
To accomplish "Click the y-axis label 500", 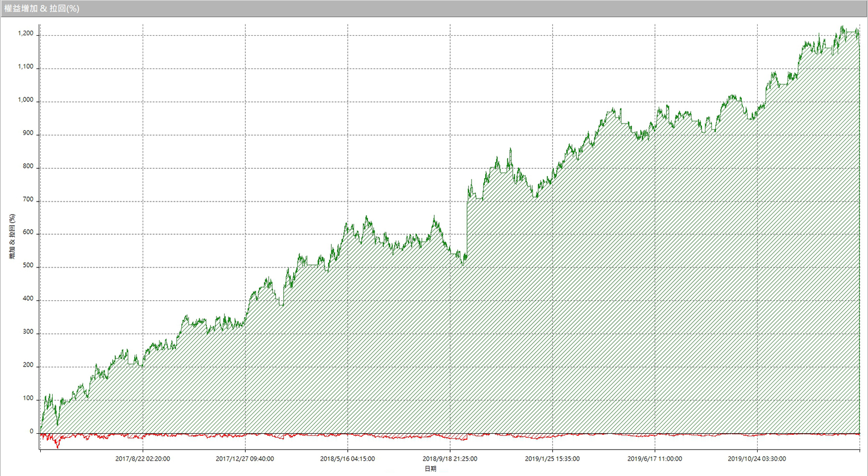I will (x=28, y=266).
